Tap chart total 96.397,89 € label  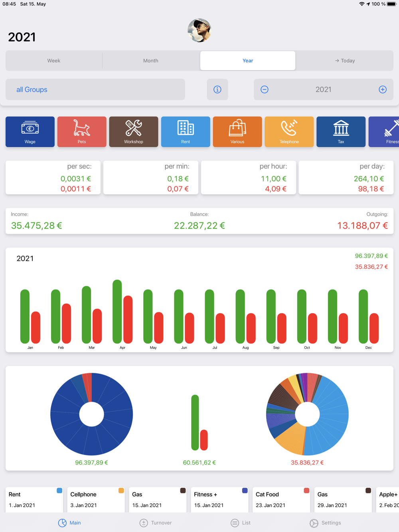371,256
